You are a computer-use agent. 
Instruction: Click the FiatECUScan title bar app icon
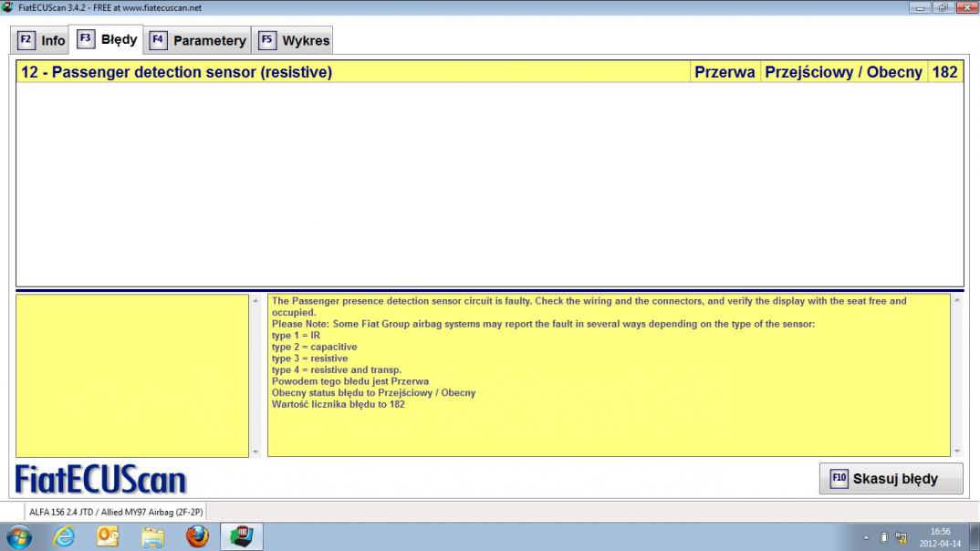click(x=7, y=7)
